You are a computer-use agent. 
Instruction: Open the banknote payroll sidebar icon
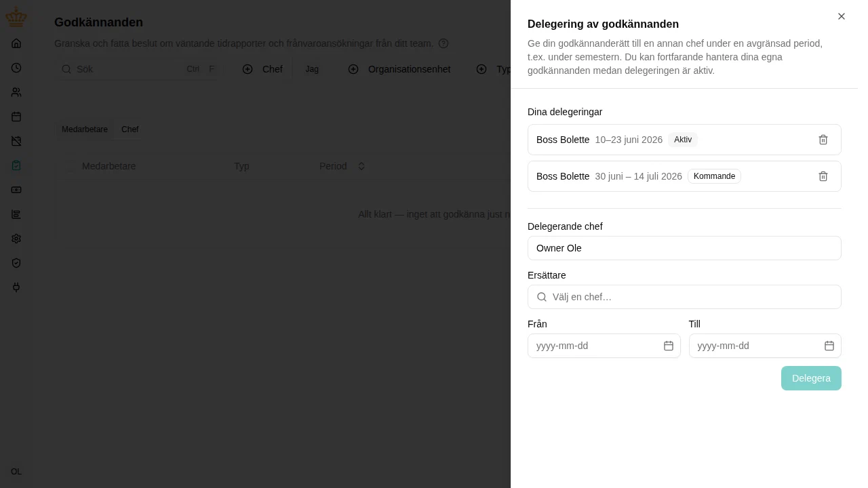coord(16,190)
